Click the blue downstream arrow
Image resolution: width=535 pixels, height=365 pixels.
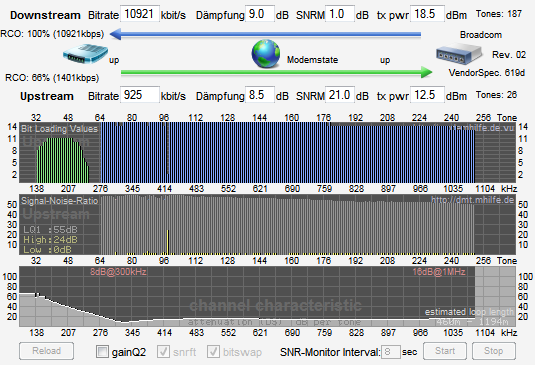click(x=265, y=34)
